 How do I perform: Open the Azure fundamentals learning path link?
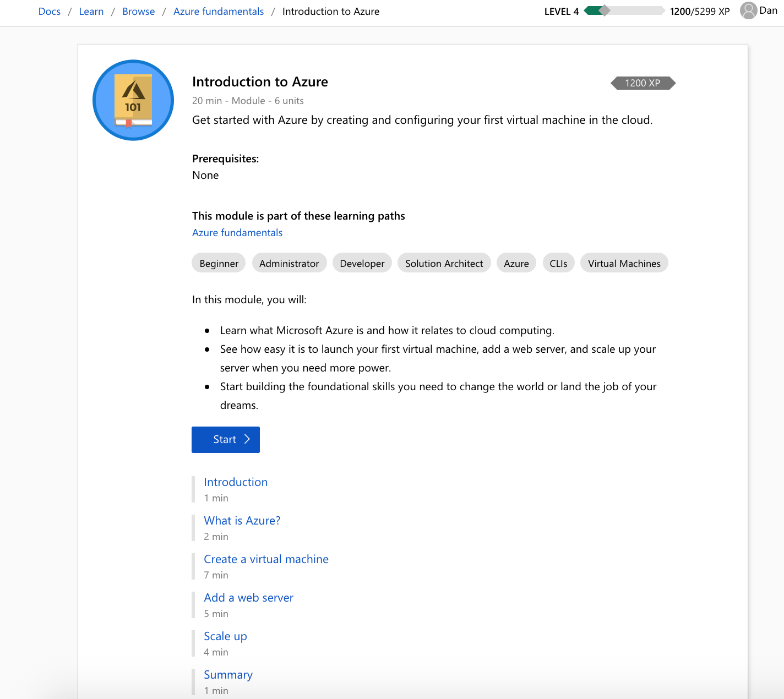tap(237, 232)
